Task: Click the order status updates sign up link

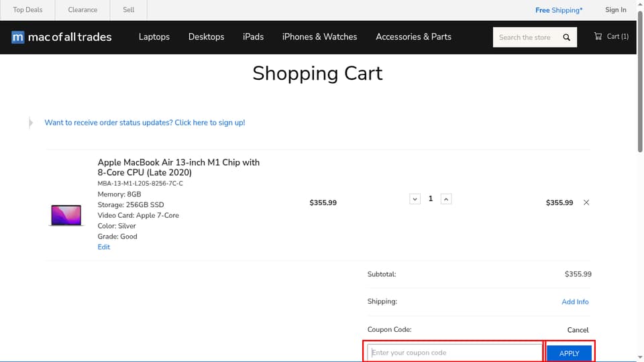Action: pyautogui.click(x=145, y=123)
